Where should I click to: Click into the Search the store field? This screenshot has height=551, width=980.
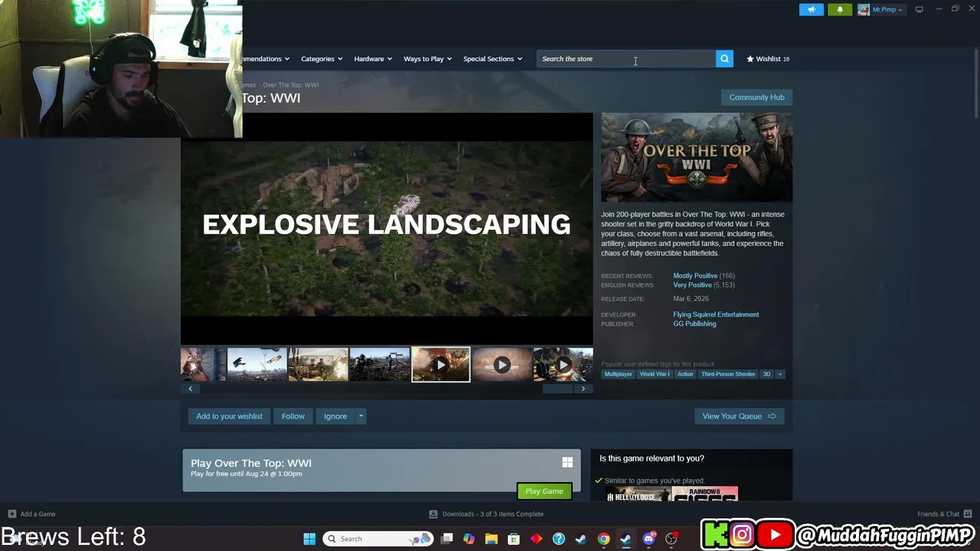coord(626,59)
